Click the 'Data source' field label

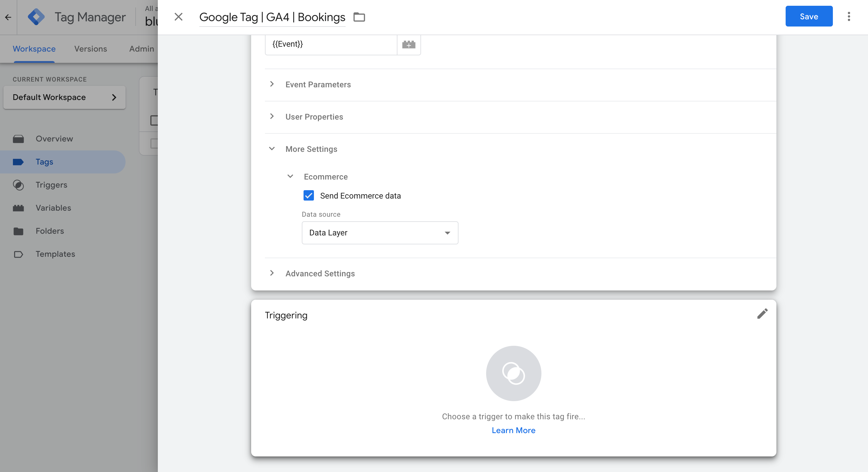321,214
